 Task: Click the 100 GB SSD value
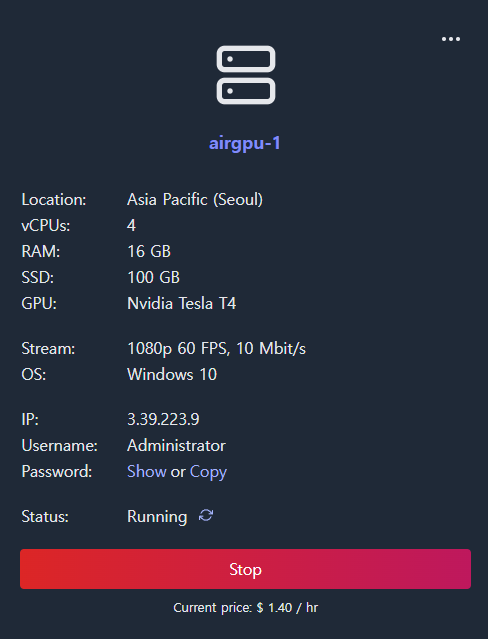click(153, 278)
